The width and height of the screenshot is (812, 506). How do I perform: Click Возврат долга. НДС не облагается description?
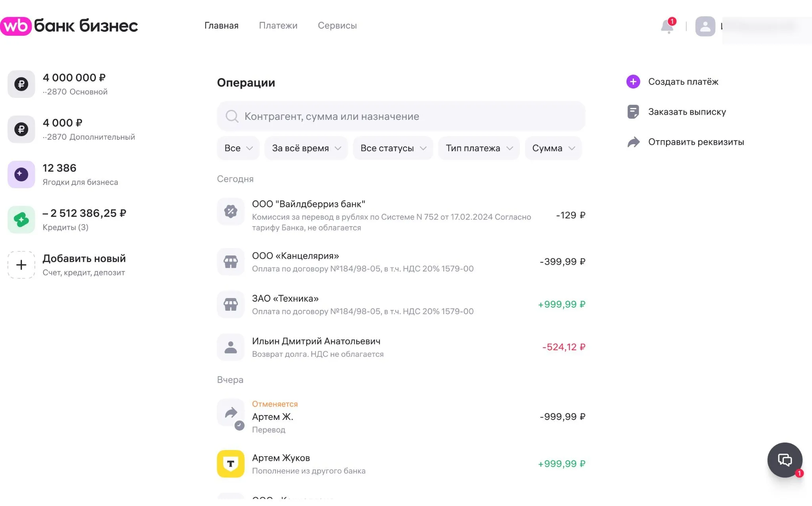pyautogui.click(x=318, y=354)
